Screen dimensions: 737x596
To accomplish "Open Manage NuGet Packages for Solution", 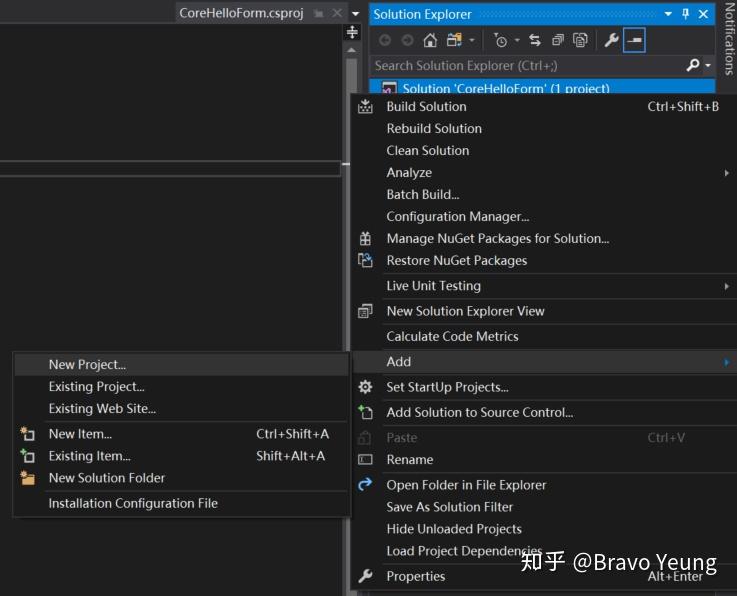I will coord(544,239).
